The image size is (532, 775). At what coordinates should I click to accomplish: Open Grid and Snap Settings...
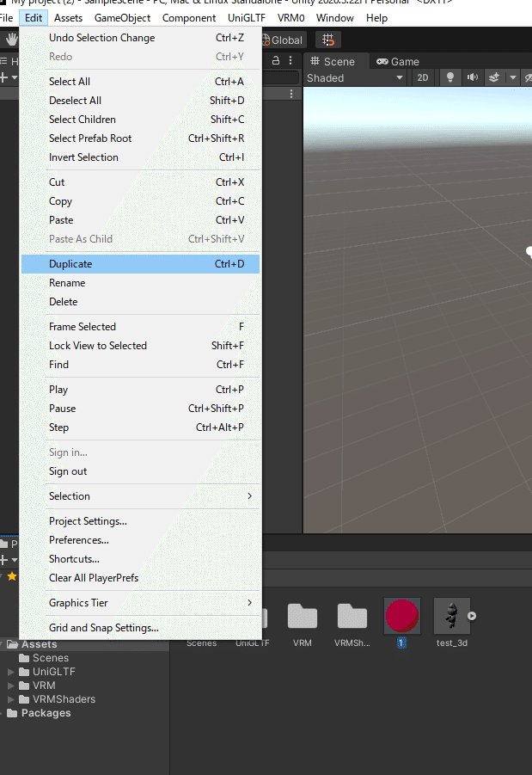point(140,628)
